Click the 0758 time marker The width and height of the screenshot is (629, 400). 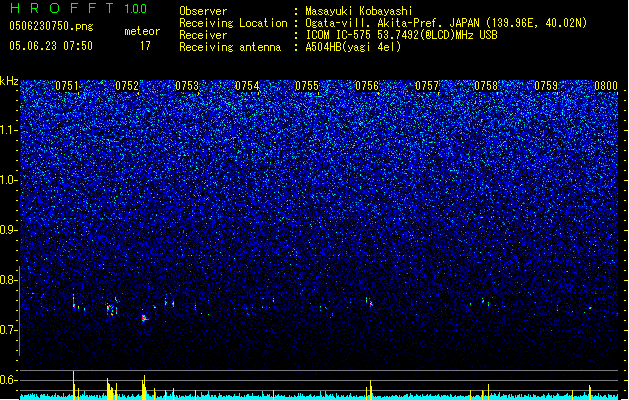(x=486, y=86)
